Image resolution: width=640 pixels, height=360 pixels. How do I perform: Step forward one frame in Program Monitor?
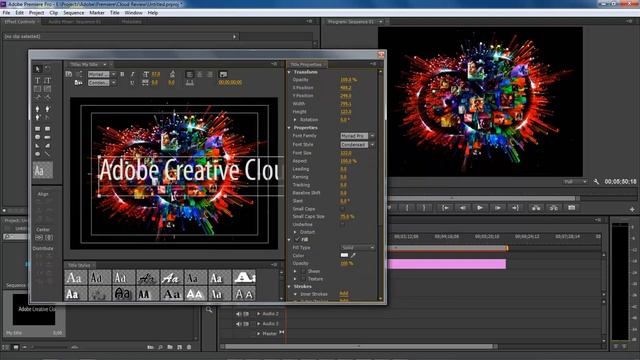pos(498,208)
